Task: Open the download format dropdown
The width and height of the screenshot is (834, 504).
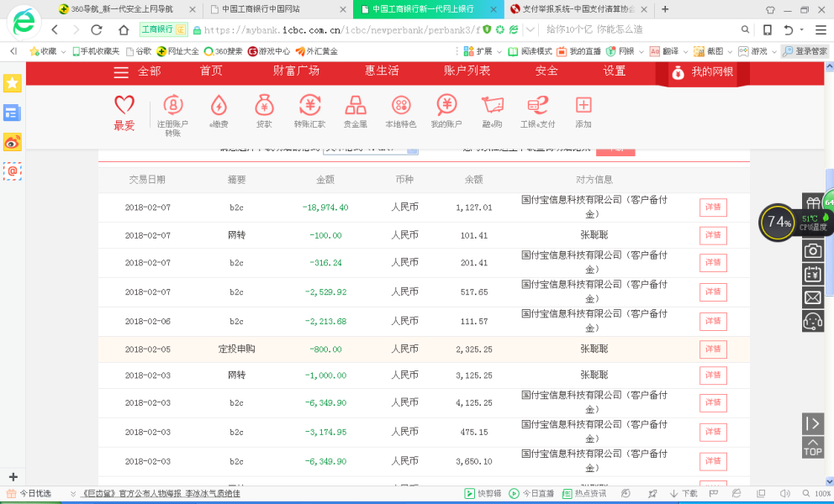Action: click(x=412, y=149)
